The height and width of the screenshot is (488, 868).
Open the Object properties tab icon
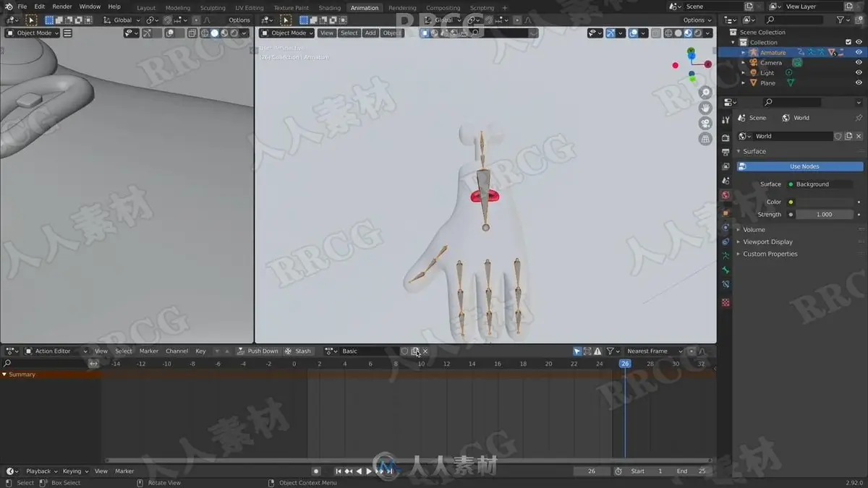click(x=726, y=213)
